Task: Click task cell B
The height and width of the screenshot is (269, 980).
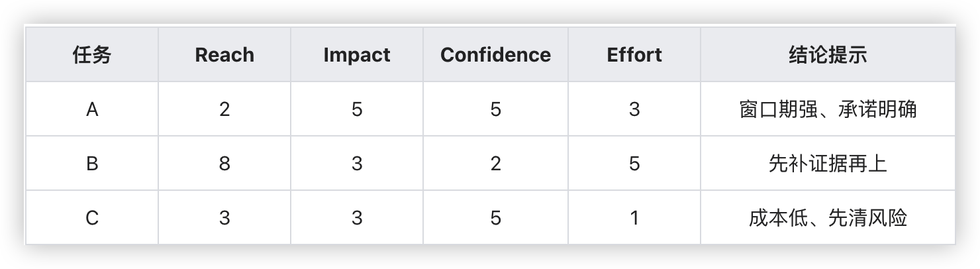Action: [92, 164]
